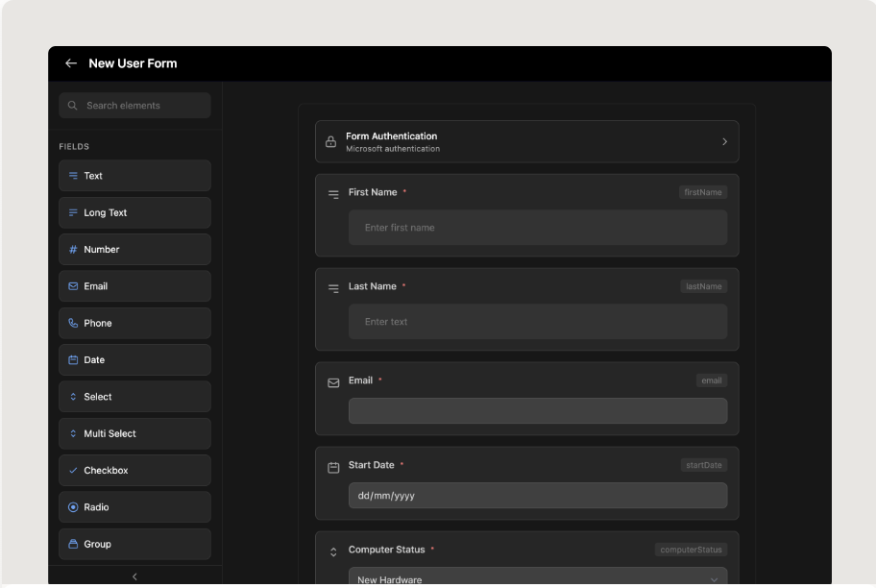Click the sort icon beside Computer Status
The height and width of the screenshot is (588, 876).
[x=333, y=552]
